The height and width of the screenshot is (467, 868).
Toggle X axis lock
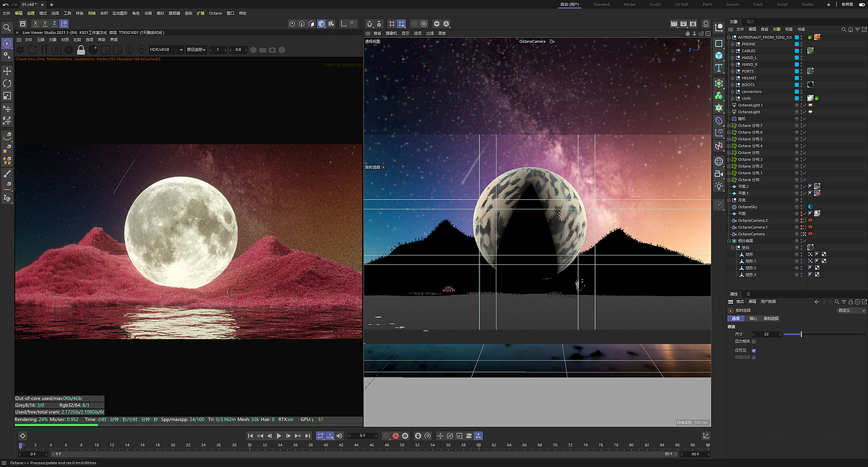(x=35, y=23)
